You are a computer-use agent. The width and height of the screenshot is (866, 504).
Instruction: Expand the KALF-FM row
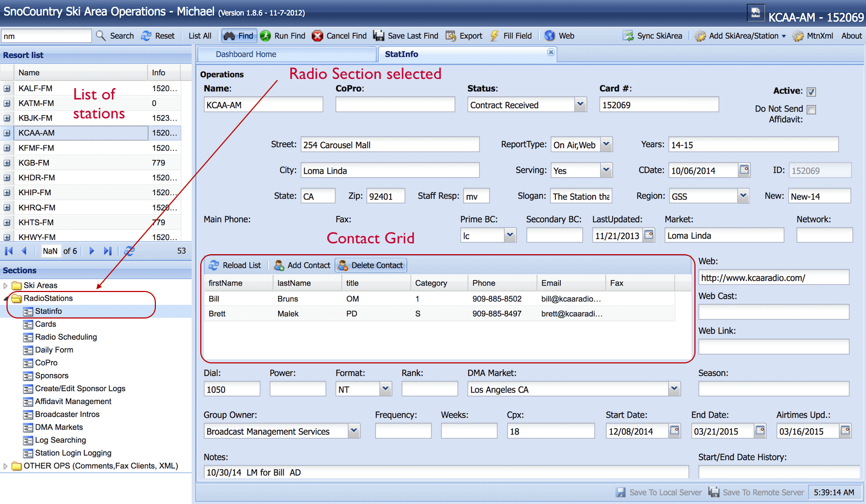pyautogui.click(x=7, y=89)
